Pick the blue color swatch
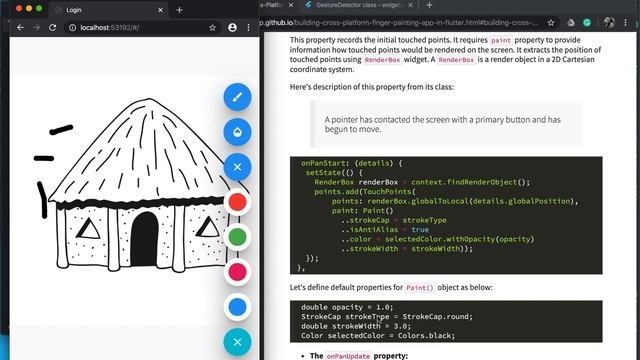 tap(237, 307)
